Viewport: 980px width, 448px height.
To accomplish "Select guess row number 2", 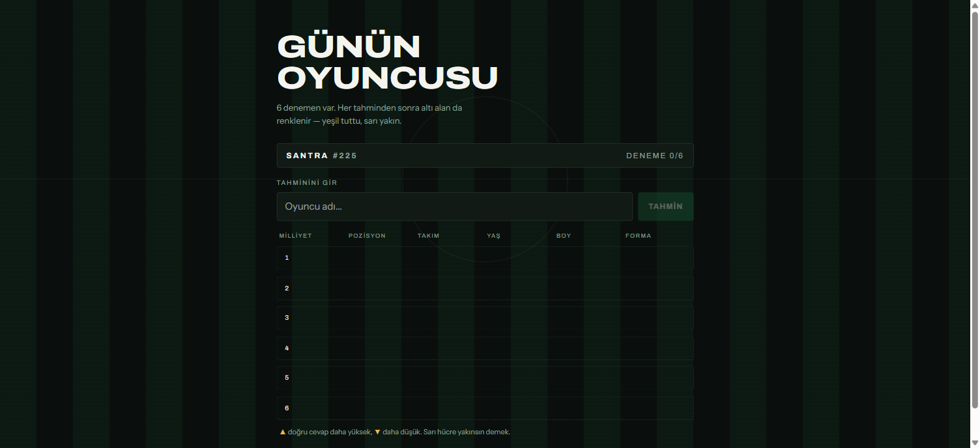I will coord(485,288).
